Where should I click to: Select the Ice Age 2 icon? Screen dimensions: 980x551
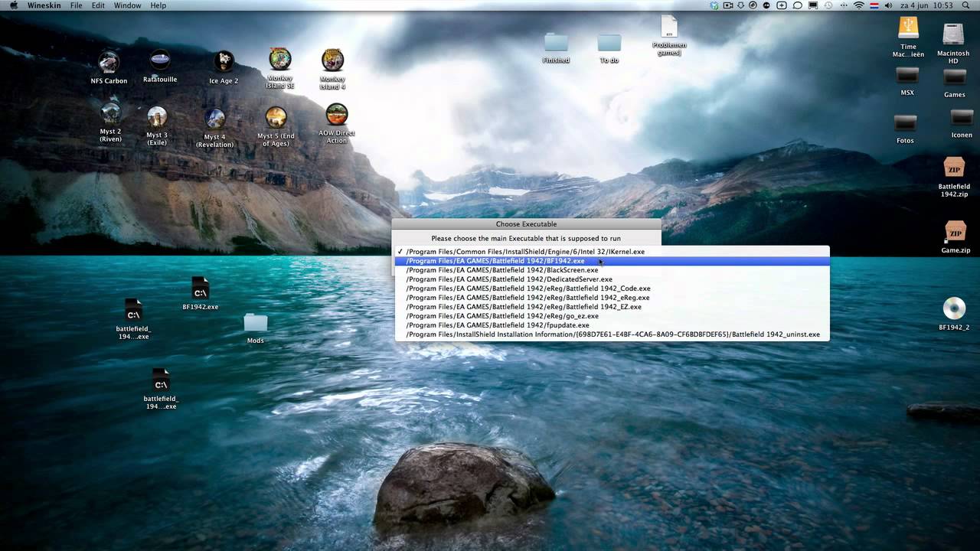point(224,61)
